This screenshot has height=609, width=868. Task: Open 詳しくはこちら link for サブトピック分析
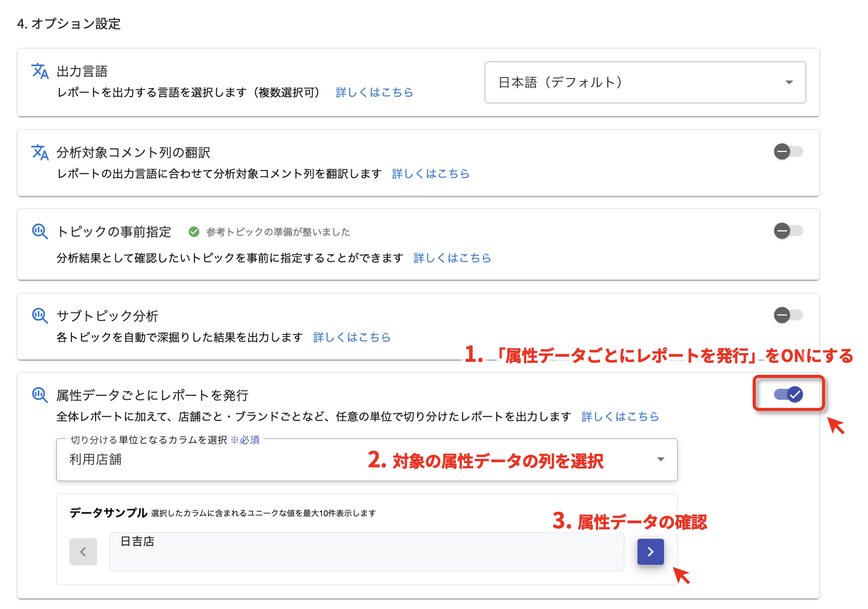[x=352, y=338]
